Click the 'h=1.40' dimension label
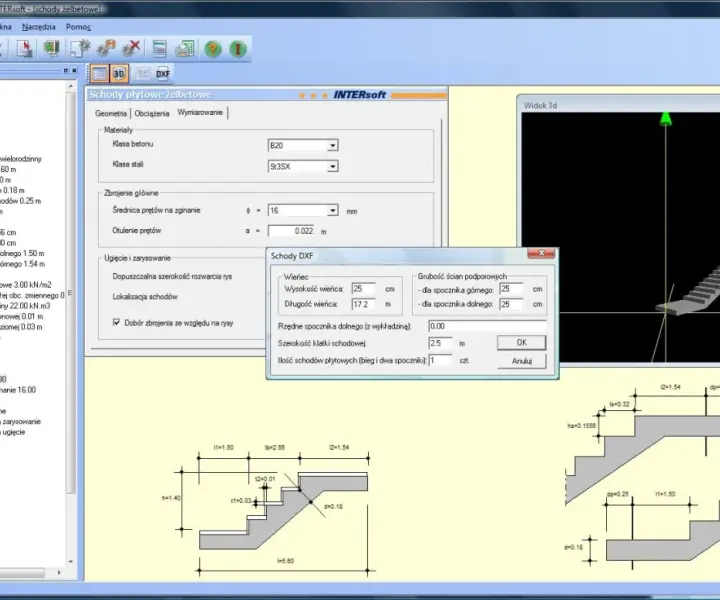Viewport: 720px width, 600px height. coord(171,498)
